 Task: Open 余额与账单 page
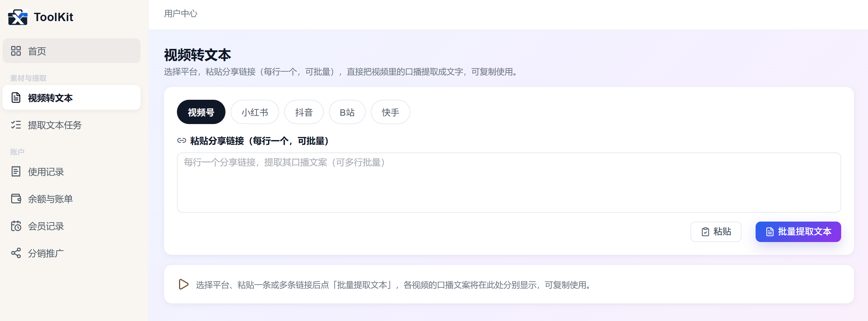[72, 199]
